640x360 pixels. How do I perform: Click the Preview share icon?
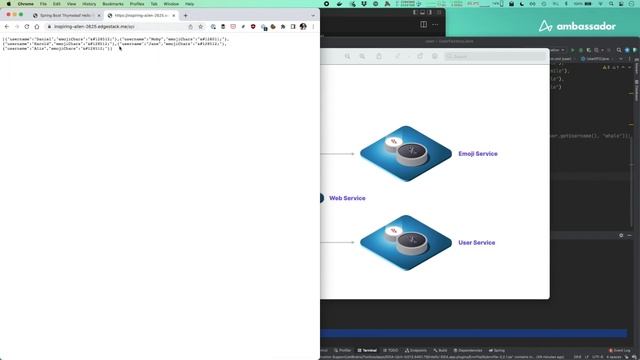tap(379, 56)
